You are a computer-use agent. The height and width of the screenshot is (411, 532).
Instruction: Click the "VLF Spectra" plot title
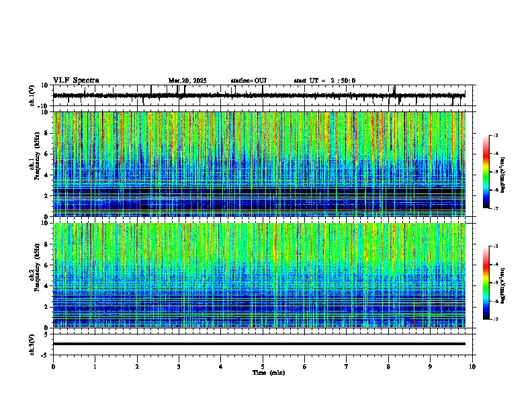(76, 81)
